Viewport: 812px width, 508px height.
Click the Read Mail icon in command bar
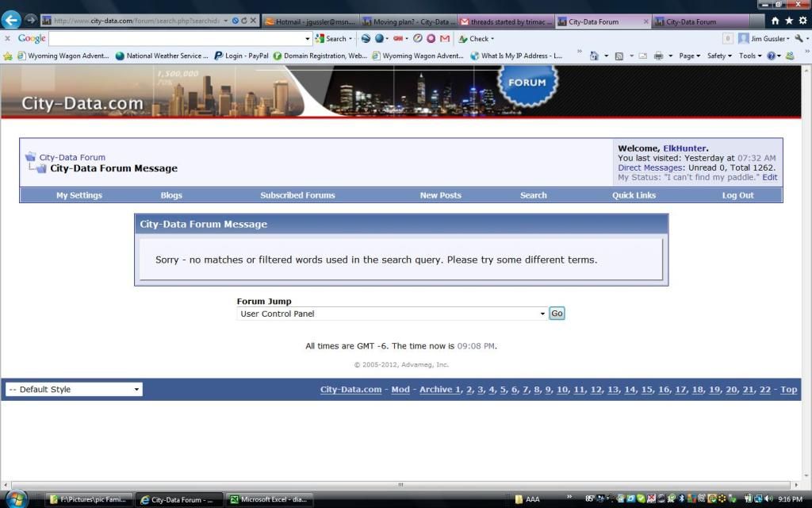pos(642,56)
